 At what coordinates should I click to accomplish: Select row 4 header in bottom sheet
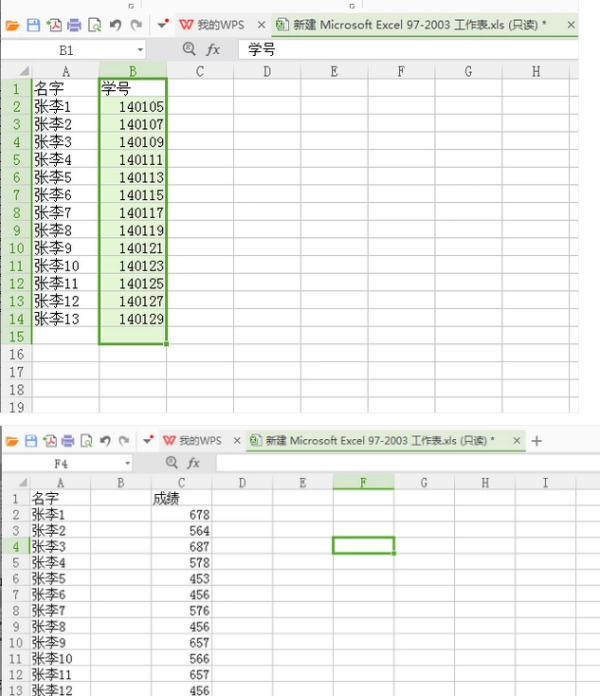16,547
